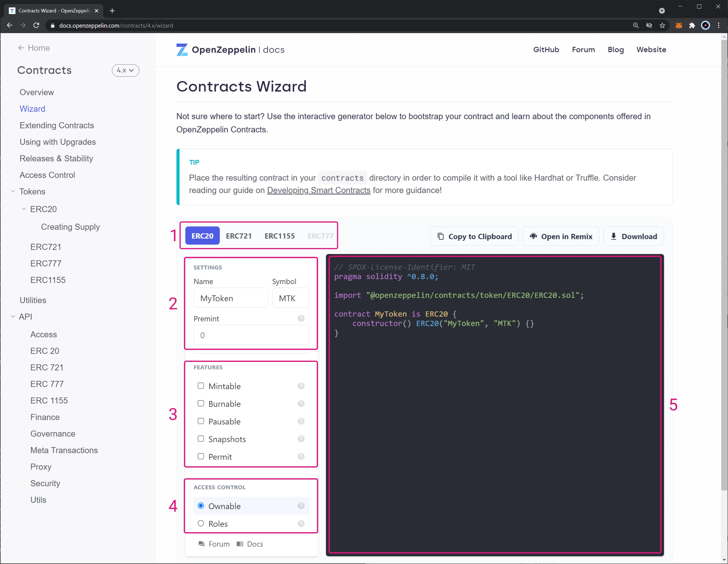The height and width of the screenshot is (564, 728).
Task: Click the GitHub link in navbar
Action: (545, 49)
